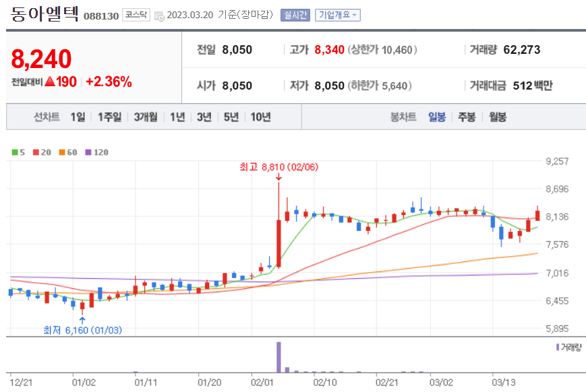Click the tallest volume bar in early February

pos(279,357)
